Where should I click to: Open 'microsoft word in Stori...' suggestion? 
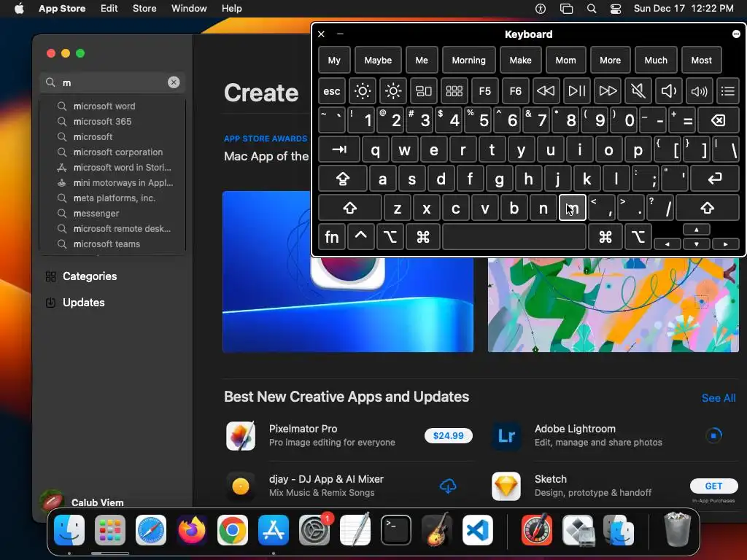coord(112,167)
